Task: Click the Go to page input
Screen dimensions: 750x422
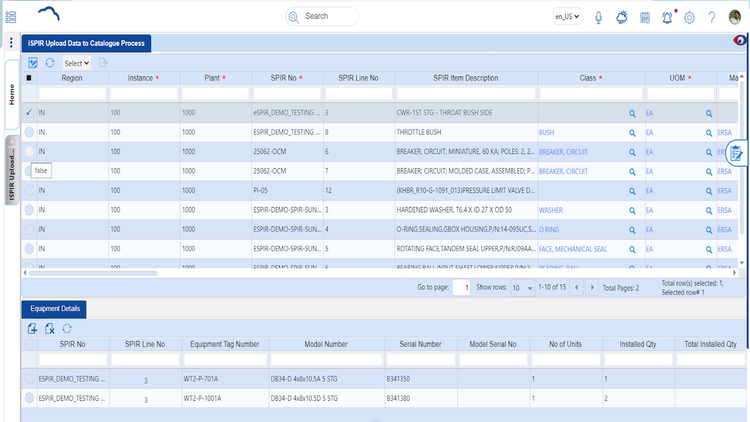Action: click(x=461, y=288)
